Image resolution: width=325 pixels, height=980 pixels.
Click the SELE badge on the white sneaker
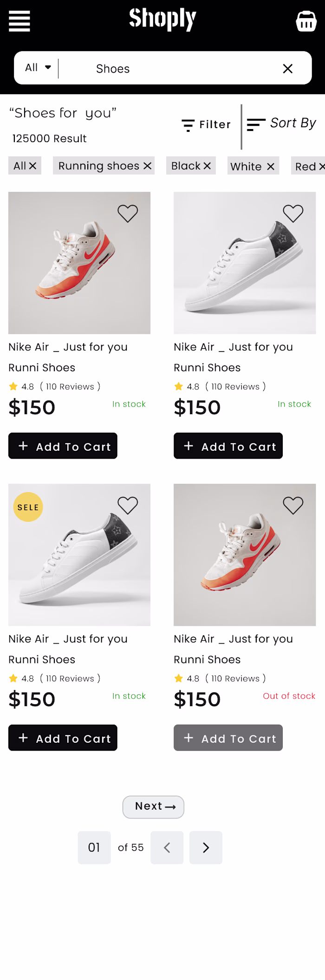coord(28,507)
